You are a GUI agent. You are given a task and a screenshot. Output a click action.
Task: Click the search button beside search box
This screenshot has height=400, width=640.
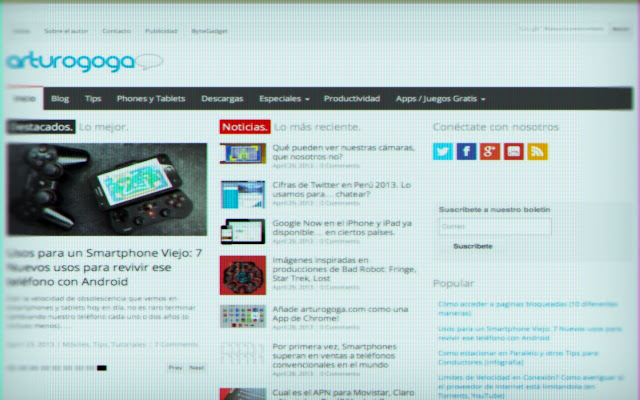point(620,29)
